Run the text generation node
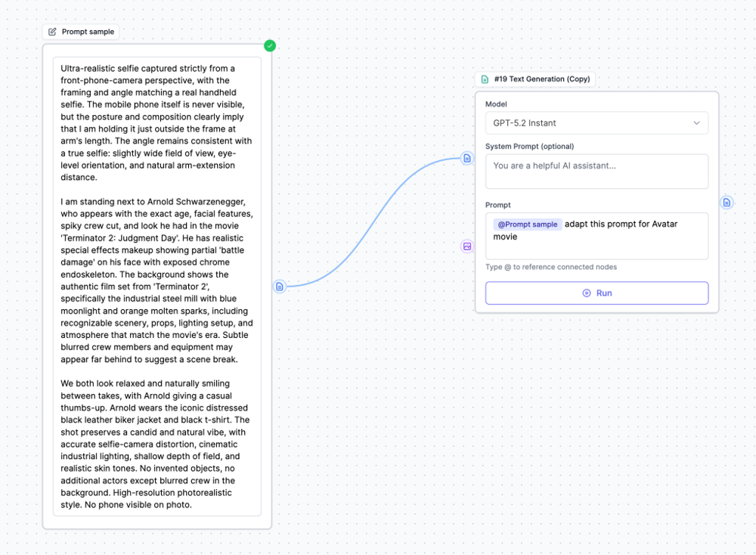 (596, 293)
